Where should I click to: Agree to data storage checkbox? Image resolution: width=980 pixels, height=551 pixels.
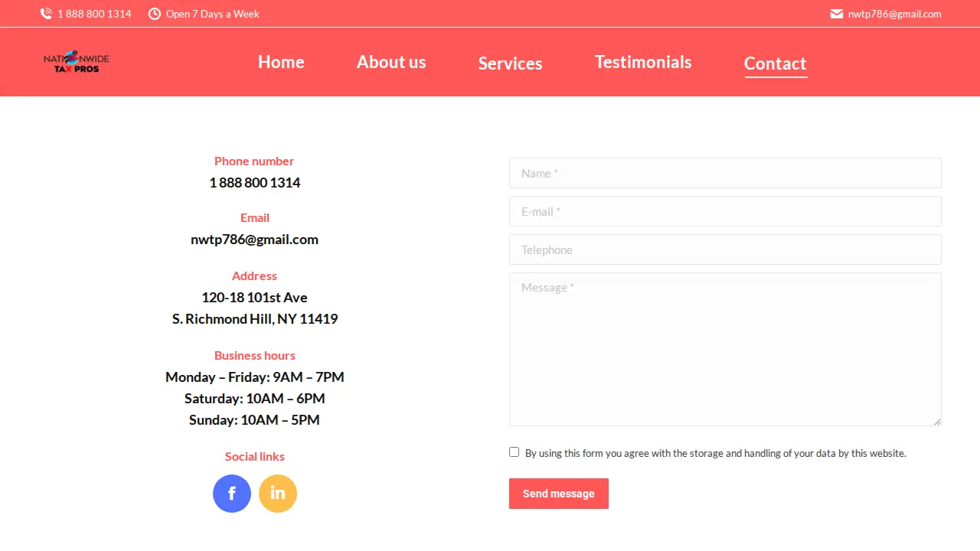[514, 452]
